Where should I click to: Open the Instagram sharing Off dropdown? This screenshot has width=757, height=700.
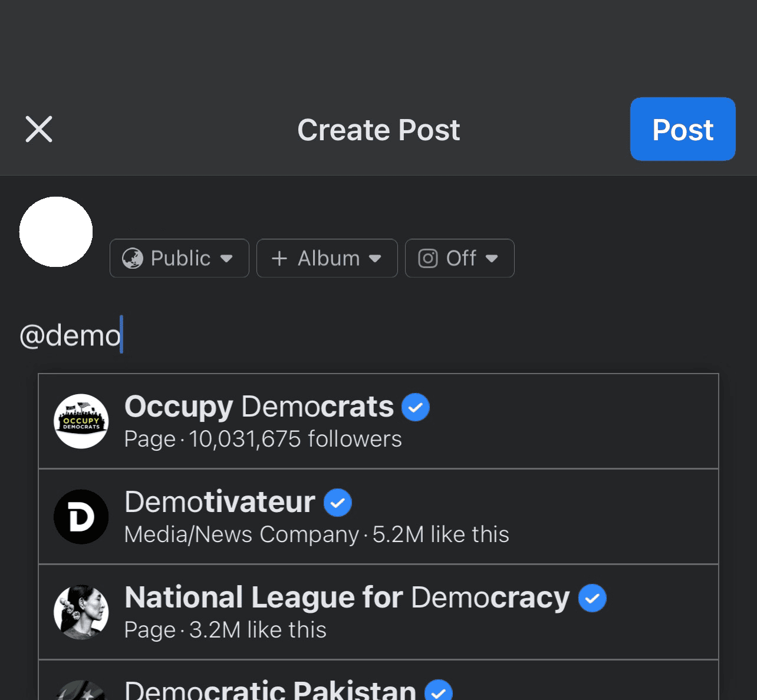[x=459, y=258]
